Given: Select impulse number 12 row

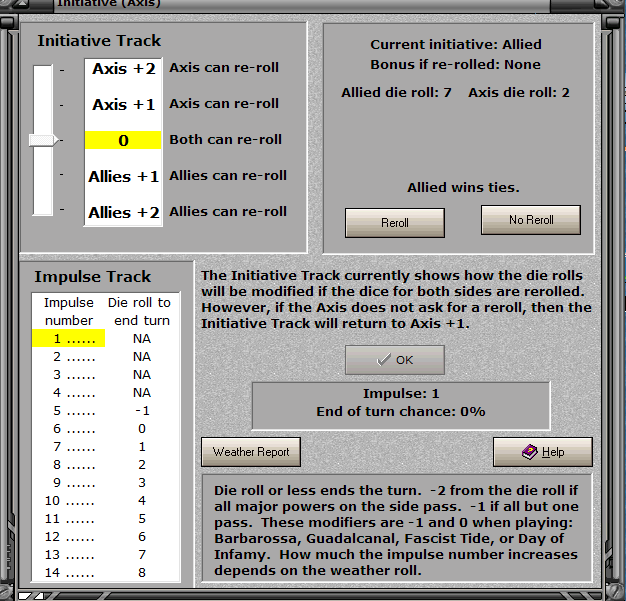Looking at the screenshot, I should pos(106,536).
